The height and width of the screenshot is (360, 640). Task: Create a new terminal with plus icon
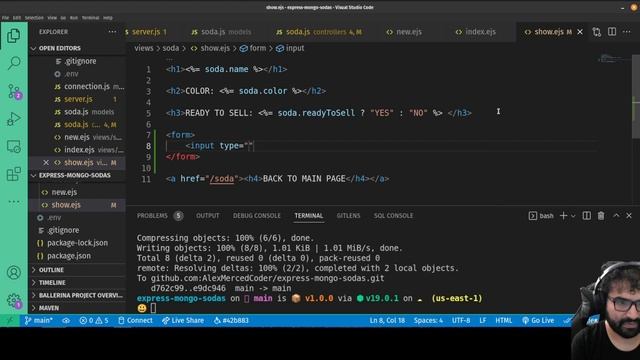(x=563, y=216)
